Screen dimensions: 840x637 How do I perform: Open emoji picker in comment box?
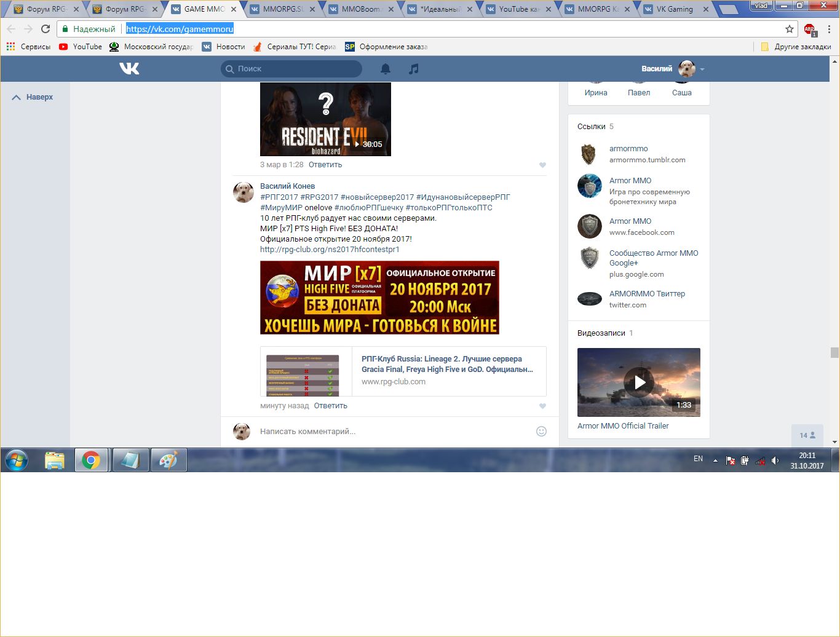pos(541,431)
